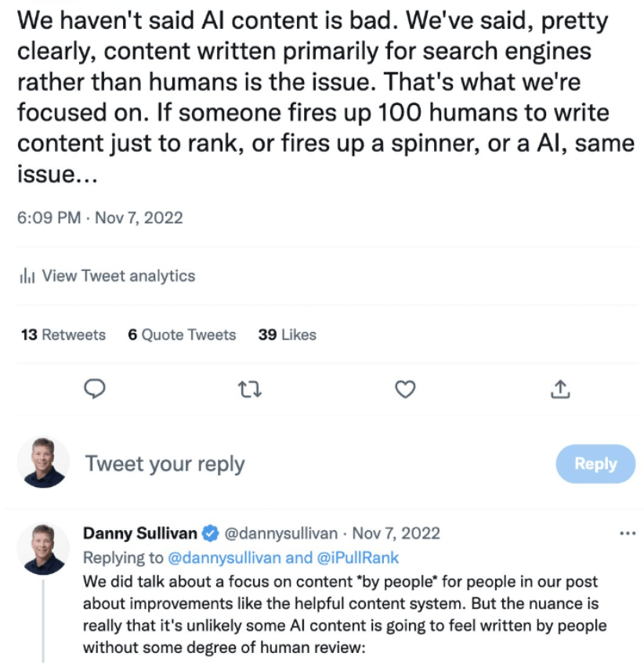The height and width of the screenshot is (664, 644).
Task: Open the 6 Quote Tweets
Action: [x=182, y=334]
